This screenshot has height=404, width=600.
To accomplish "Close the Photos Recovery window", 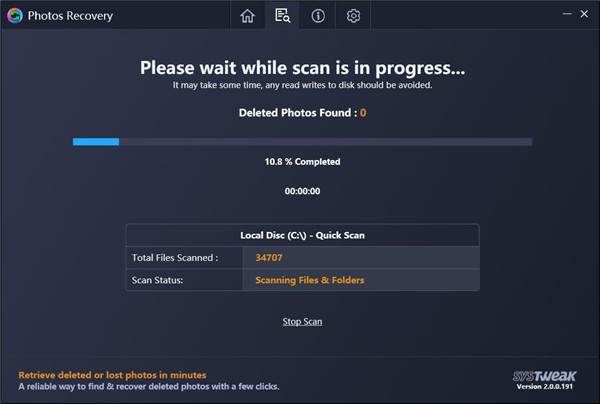I will click(x=584, y=14).
